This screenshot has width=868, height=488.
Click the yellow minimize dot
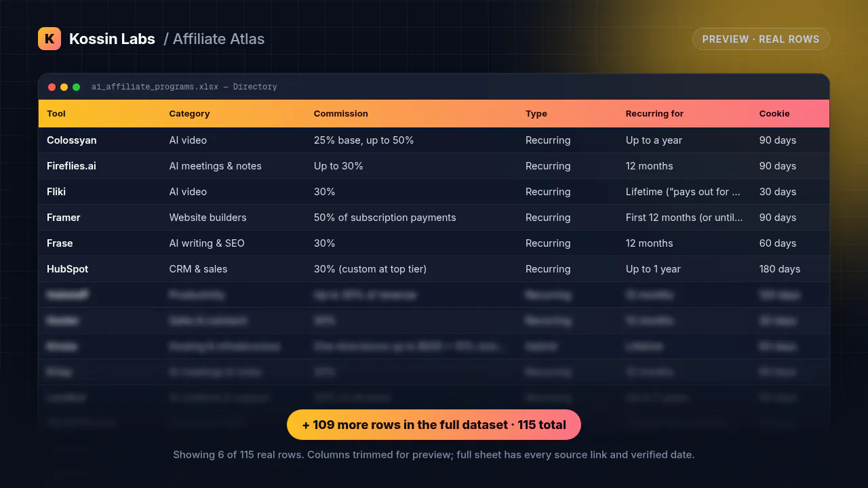(64, 87)
